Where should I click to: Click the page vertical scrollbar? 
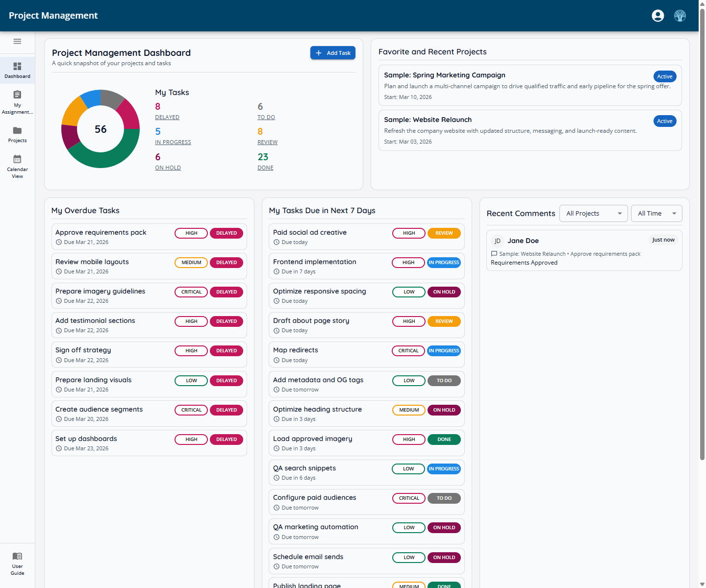tap(702, 235)
